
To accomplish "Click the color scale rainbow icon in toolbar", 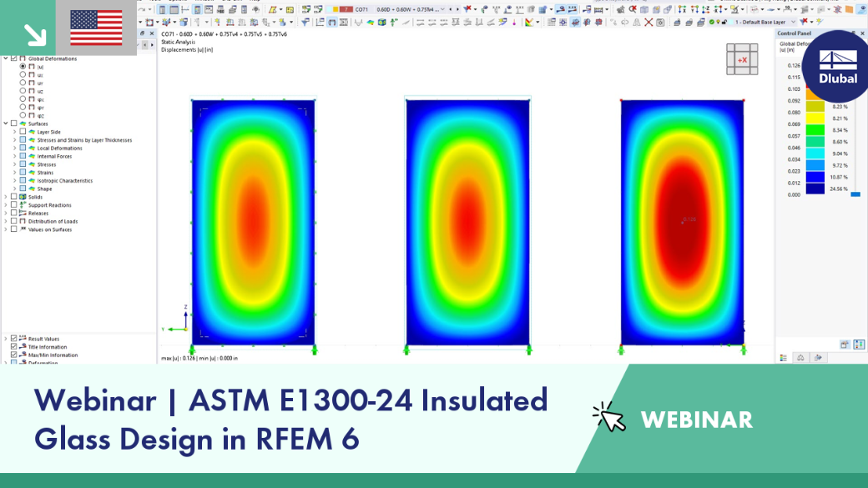I will click(529, 23).
